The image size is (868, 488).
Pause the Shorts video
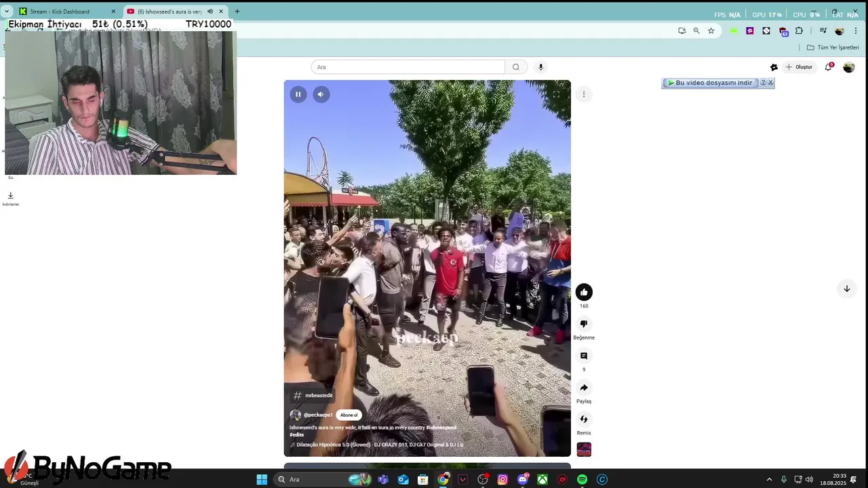[298, 94]
